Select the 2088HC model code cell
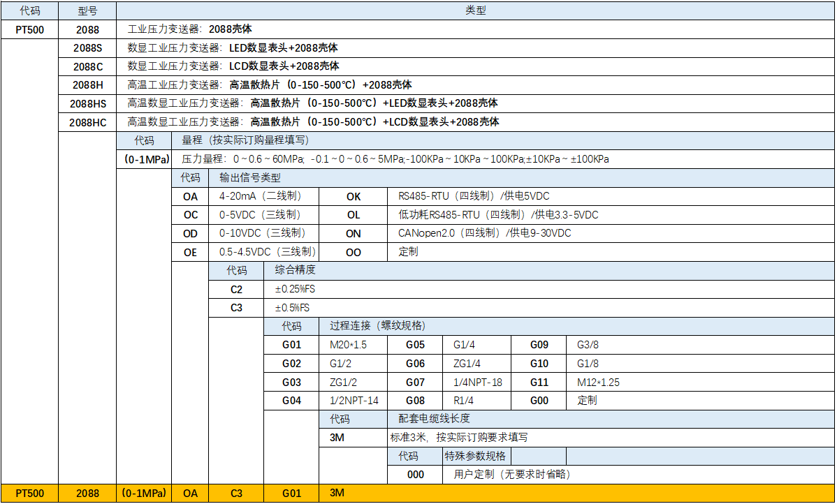The image size is (837, 504). (x=87, y=122)
